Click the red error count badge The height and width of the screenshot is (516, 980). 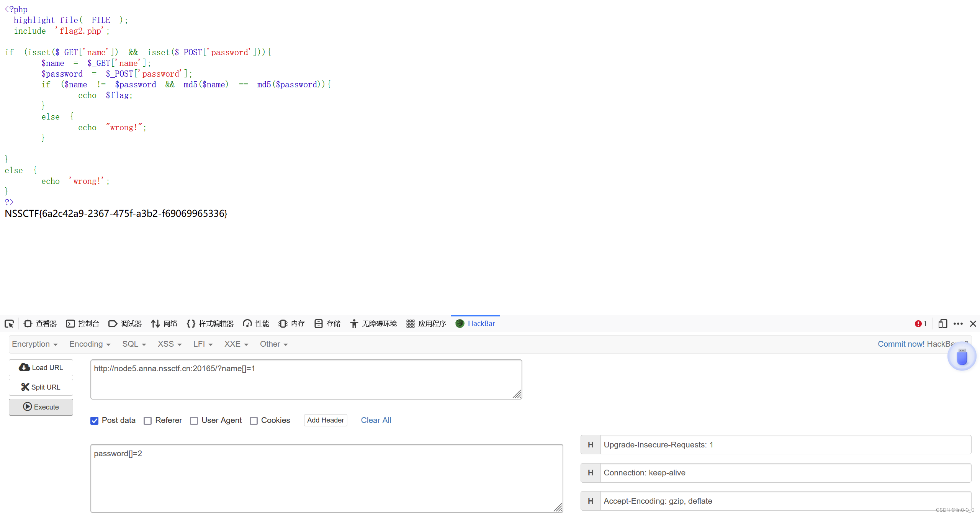921,324
